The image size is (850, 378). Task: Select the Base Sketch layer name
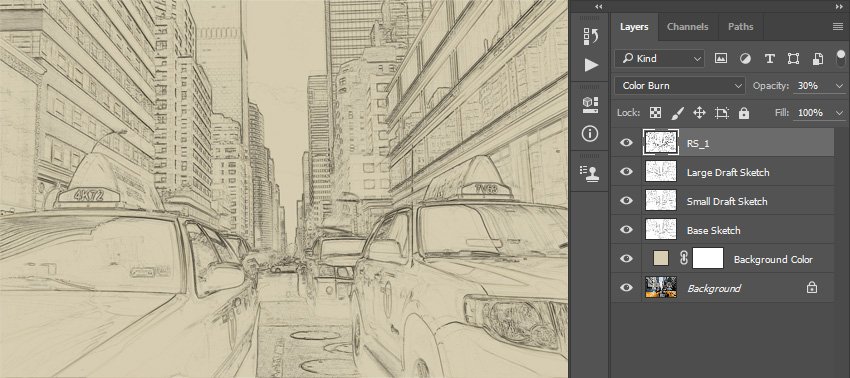click(x=713, y=230)
